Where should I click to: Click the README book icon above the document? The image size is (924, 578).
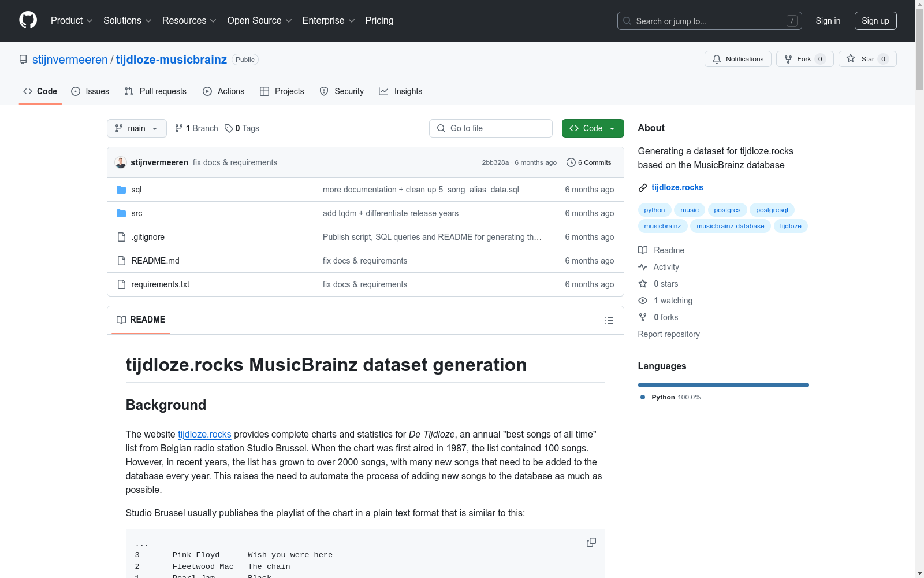click(x=121, y=320)
